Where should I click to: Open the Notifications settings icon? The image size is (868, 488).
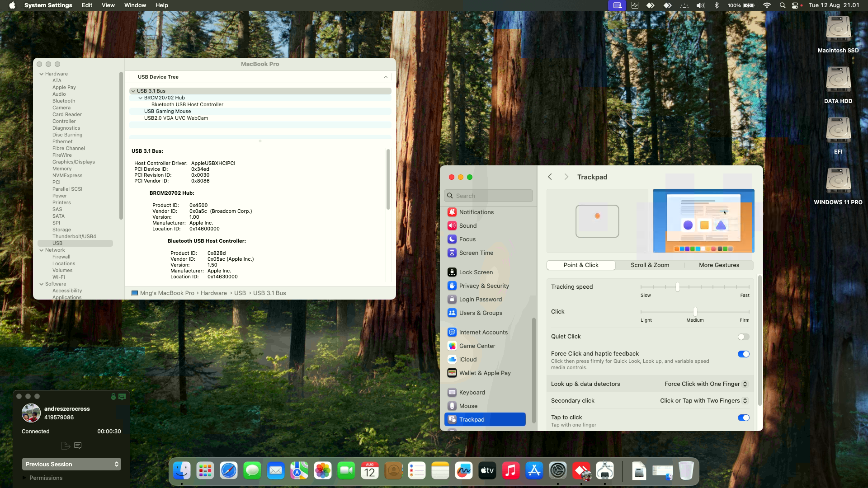coord(452,212)
